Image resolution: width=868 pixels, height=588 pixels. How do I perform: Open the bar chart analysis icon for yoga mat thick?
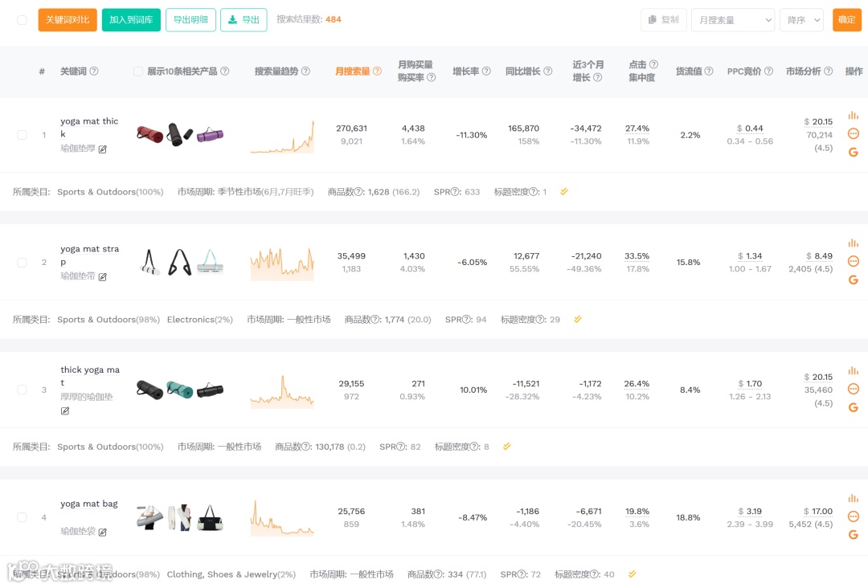pyautogui.click(x=853, y=115)
